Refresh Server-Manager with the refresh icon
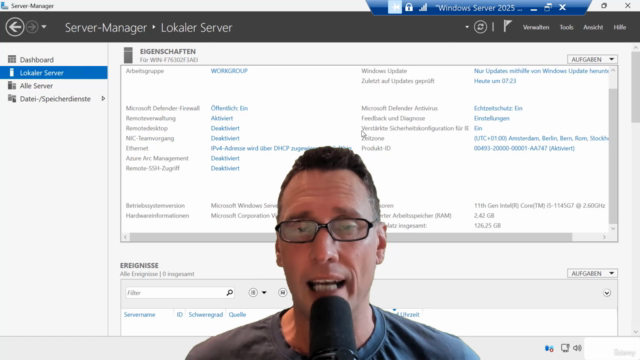The height and width of the screenshot is (360, 640). (480, 27)
